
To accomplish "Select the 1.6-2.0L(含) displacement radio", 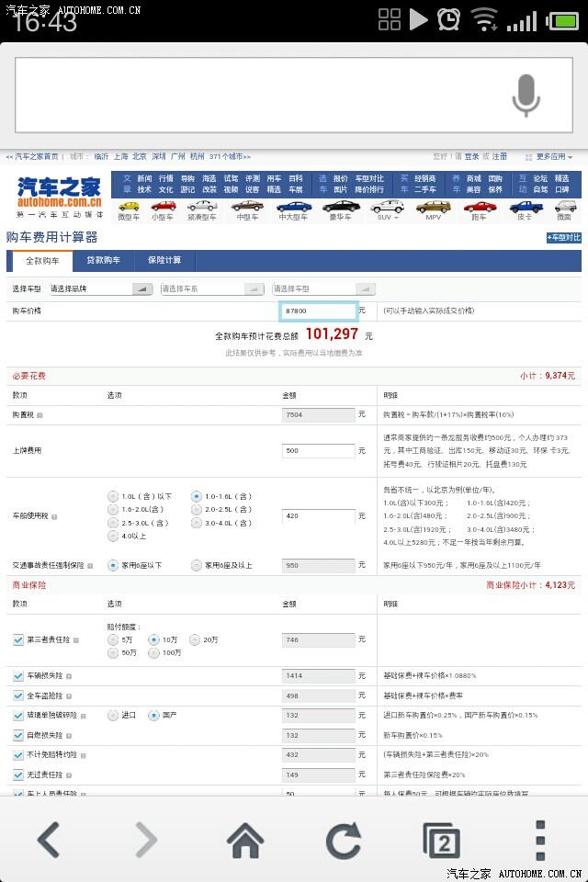I will pyautogui.click(x=113, y=510).
